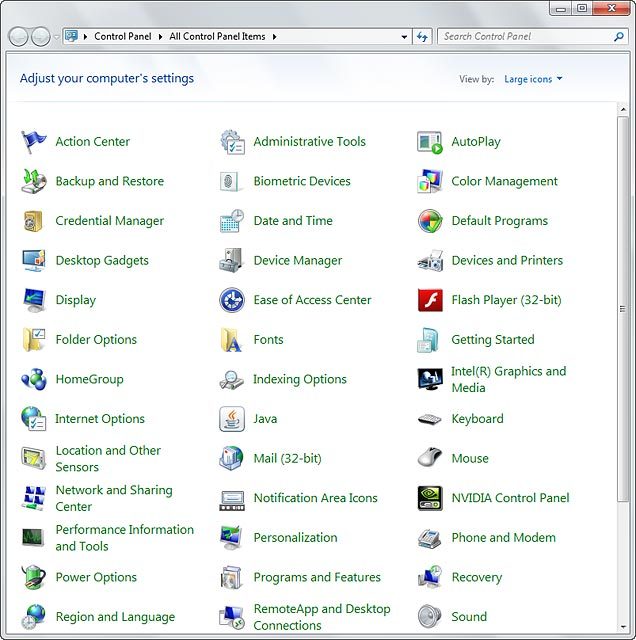This screenshot has height=640, width=636.
Task: Open the Sound speaker icon
Action: coord(430,616)
